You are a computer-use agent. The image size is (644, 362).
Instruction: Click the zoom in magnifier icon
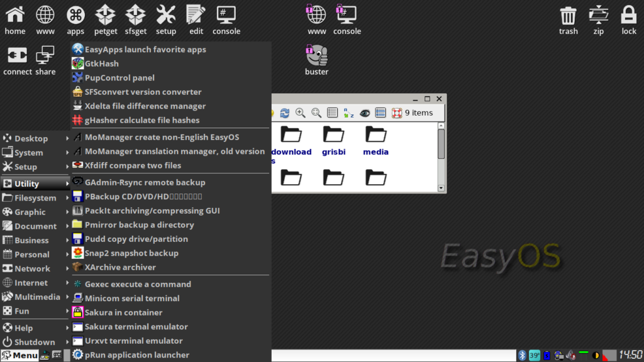301,113
